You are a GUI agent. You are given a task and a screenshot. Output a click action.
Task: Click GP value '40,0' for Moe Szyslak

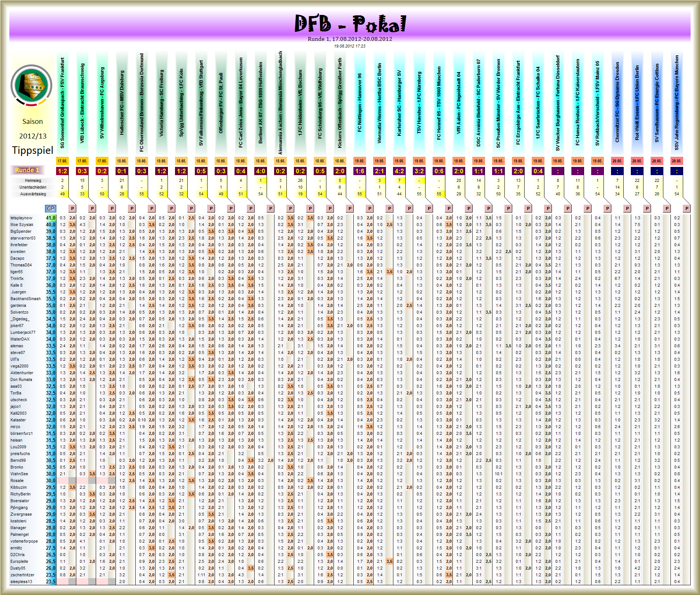(50, 225)
